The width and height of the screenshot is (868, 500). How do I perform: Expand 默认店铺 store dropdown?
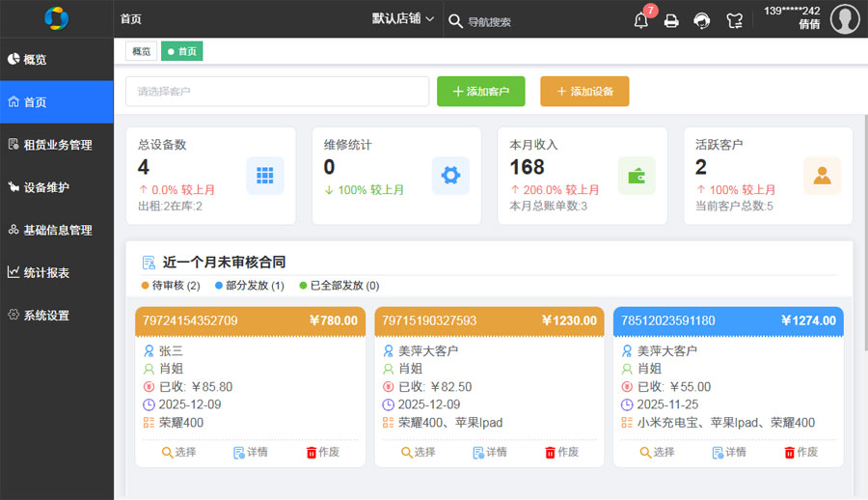[x=402, y=19]
